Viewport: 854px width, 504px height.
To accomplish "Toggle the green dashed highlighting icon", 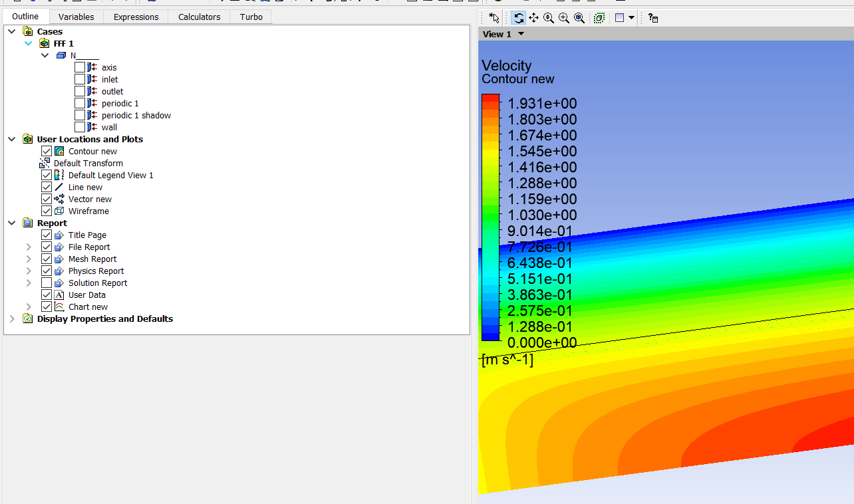I will 599,18.
